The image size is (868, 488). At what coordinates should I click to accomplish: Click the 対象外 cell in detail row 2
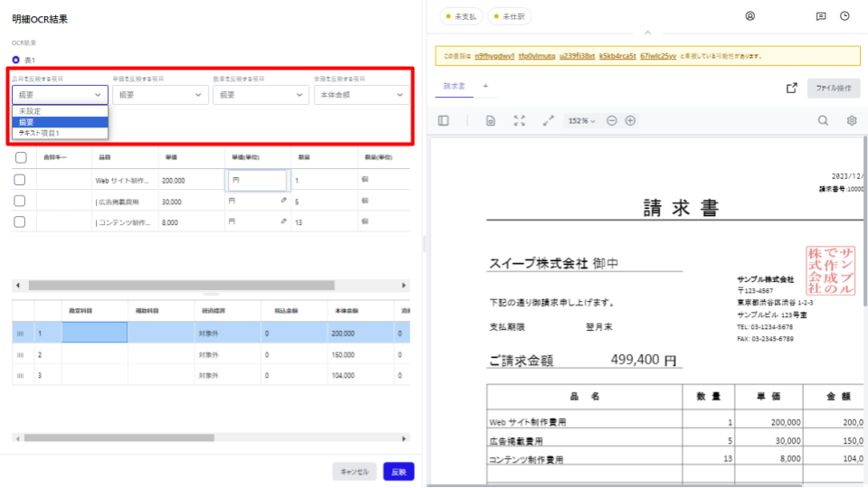(227, 354)
